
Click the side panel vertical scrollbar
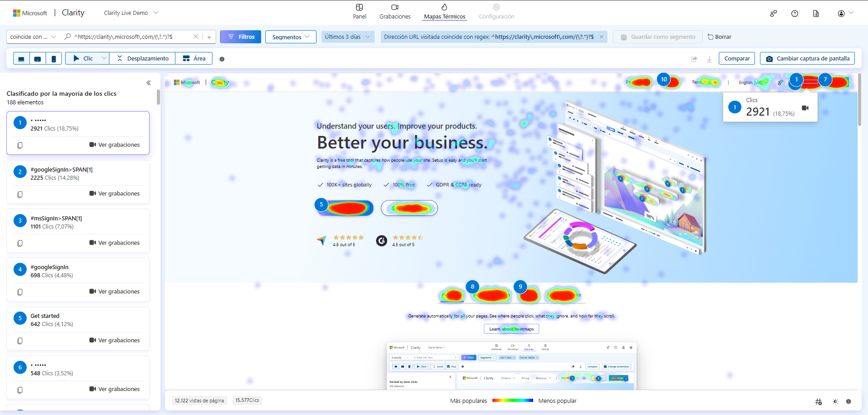[158, 97]
